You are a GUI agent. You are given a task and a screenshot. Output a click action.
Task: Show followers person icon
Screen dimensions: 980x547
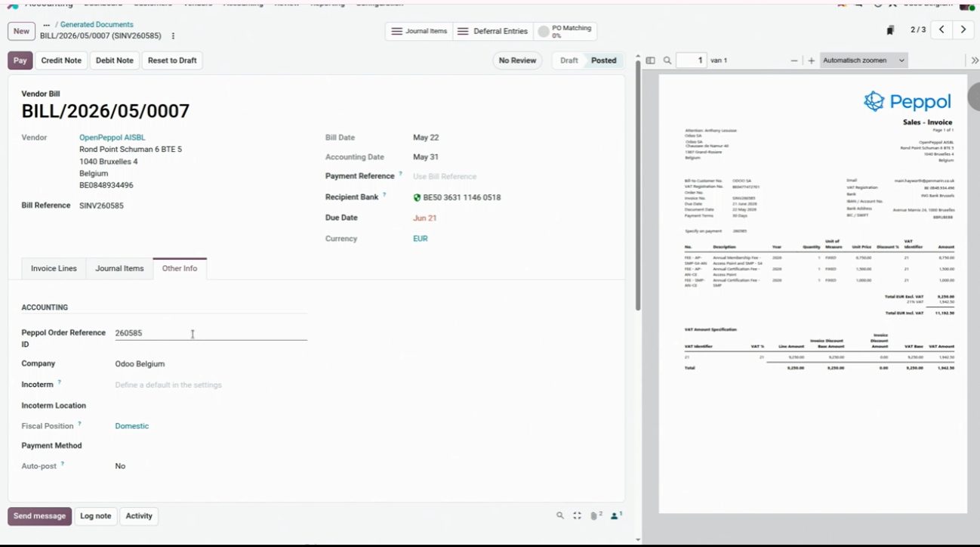(616, 516)
